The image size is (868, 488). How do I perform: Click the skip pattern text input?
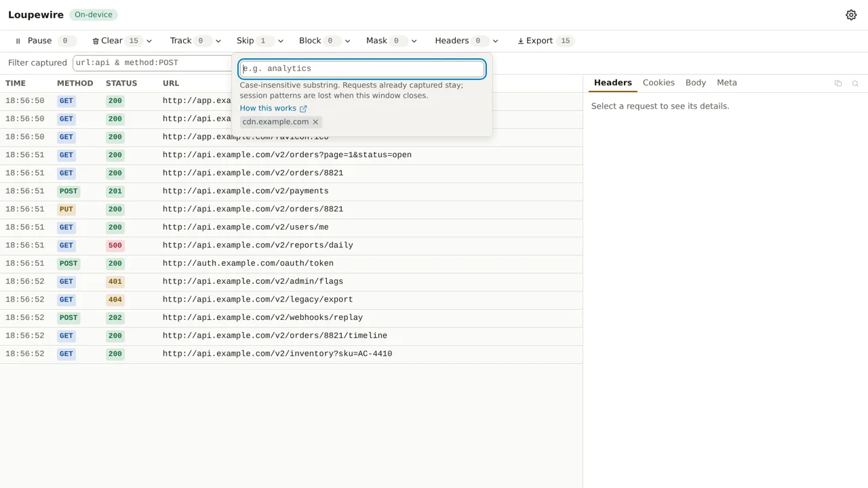coord(362,68)
